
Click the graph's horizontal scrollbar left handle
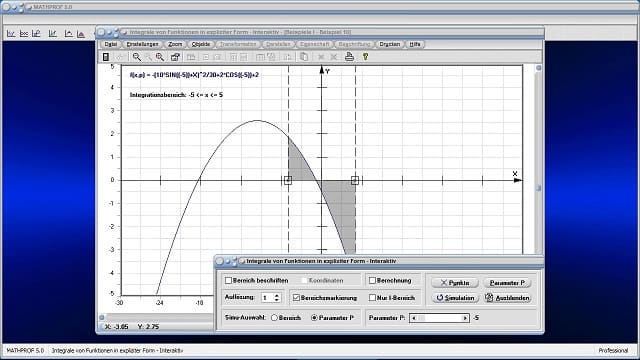pyautogui.click(x=102, y=317)
